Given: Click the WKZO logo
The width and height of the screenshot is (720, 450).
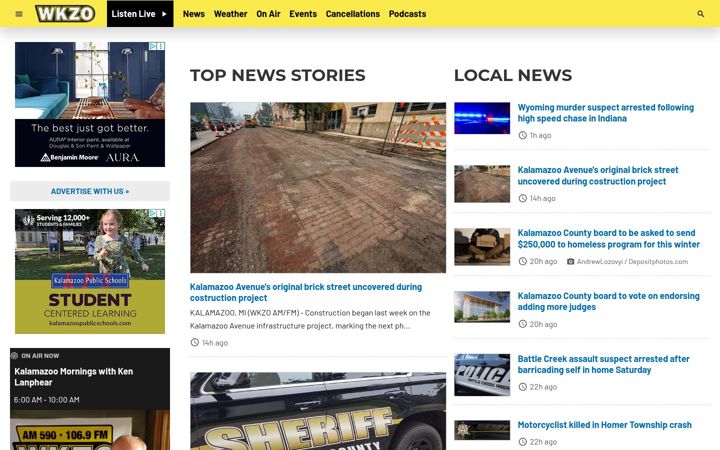Looking at the screenshot, I should pos(65,13).
